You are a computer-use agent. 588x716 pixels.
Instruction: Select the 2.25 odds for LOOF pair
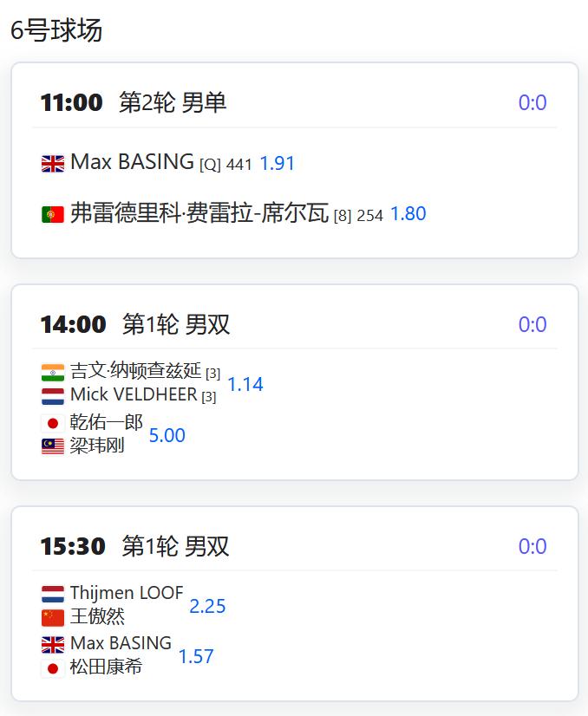(x=207, y=606)
